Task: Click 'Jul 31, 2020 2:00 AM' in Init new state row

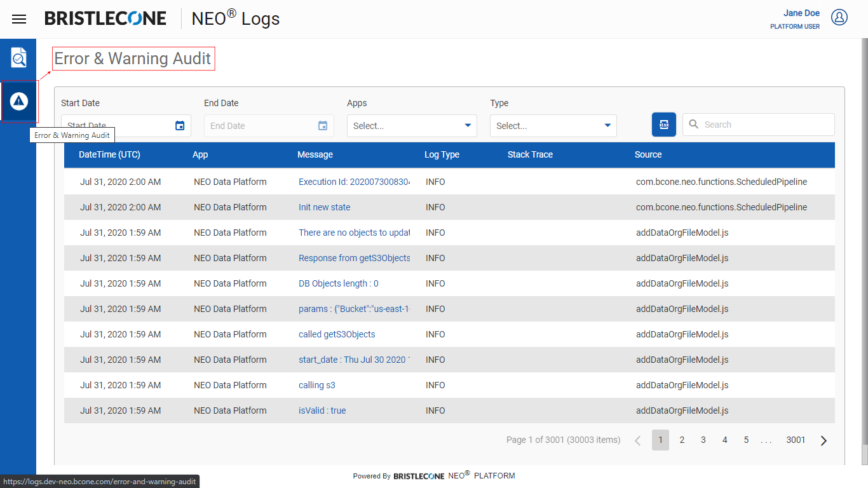Action: 121,207
